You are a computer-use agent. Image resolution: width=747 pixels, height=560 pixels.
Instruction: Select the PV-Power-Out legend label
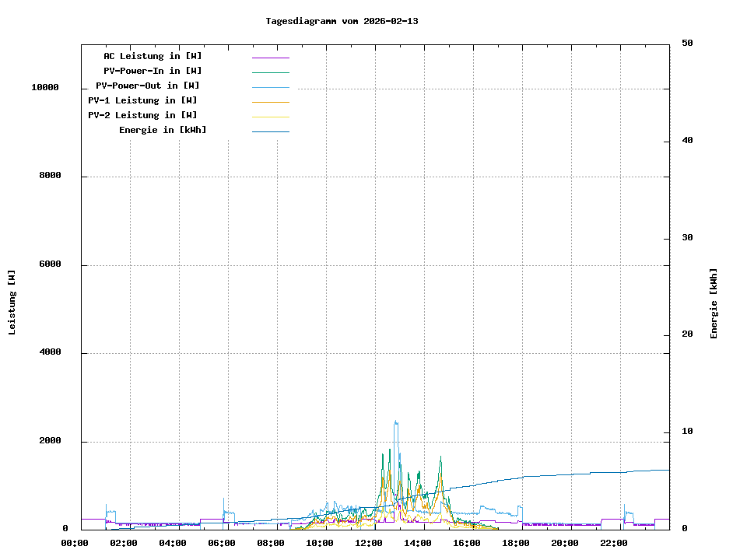pyautogui.click(x=147, y=86)
